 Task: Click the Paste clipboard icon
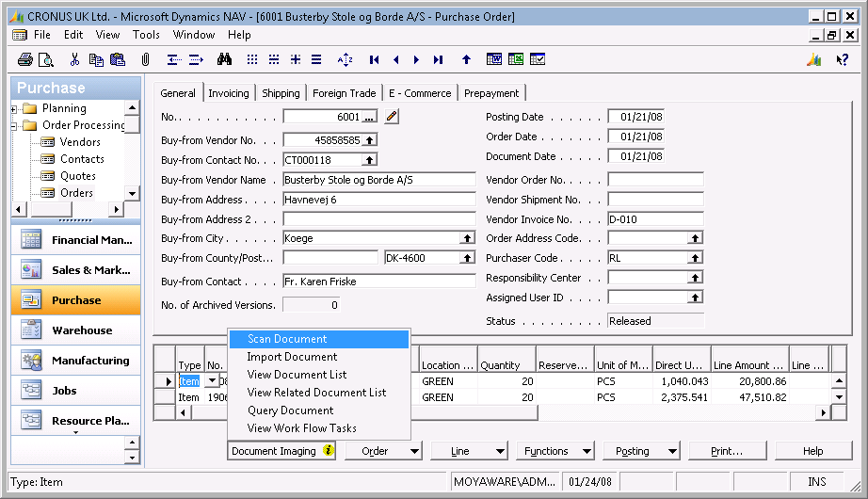click(x=118, y=60)
